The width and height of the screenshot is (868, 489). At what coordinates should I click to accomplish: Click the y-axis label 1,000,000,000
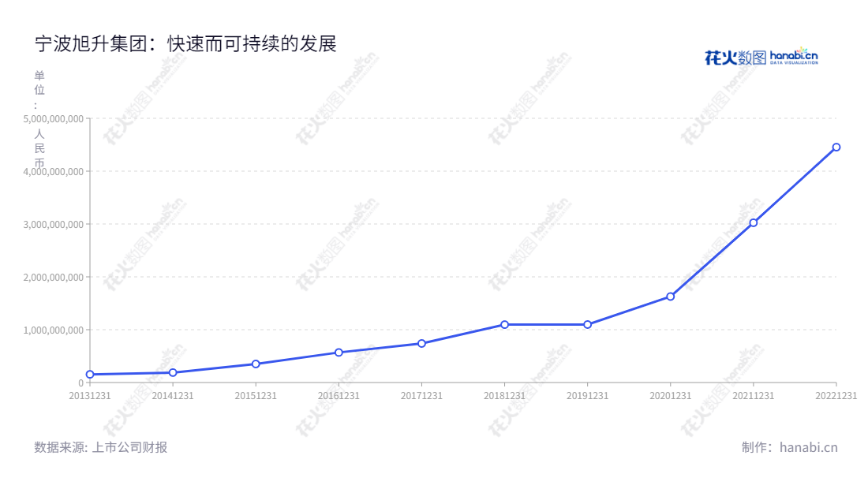click(53, 330)
